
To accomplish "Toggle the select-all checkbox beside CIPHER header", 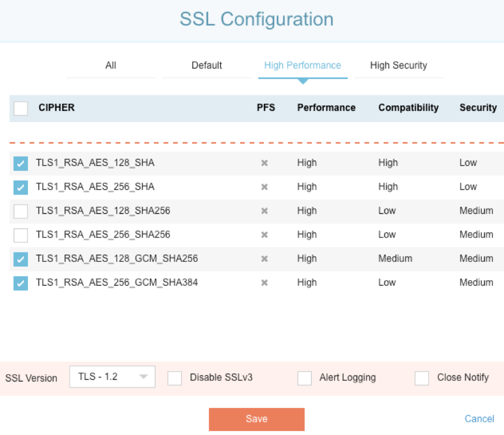I will [x=21, y=108].
